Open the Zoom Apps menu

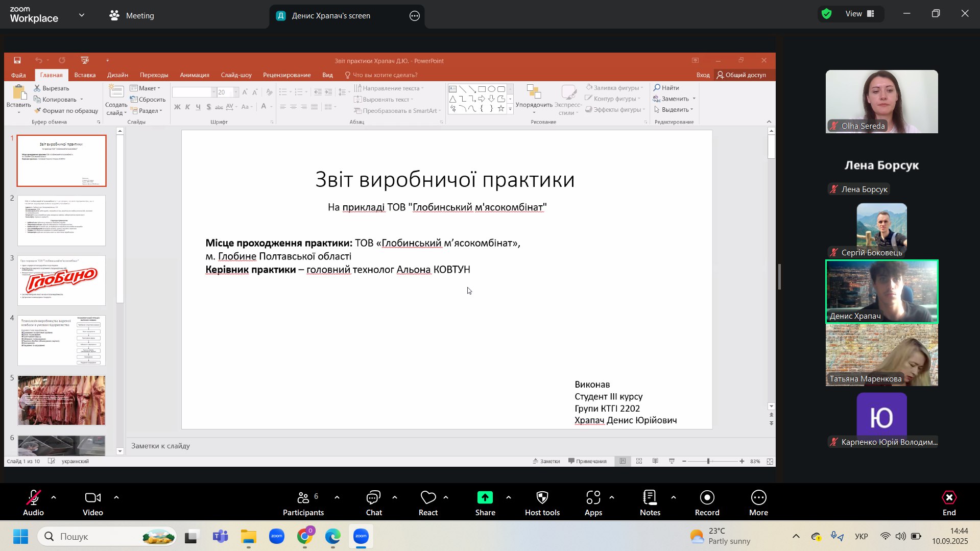[x=593, y=503]
